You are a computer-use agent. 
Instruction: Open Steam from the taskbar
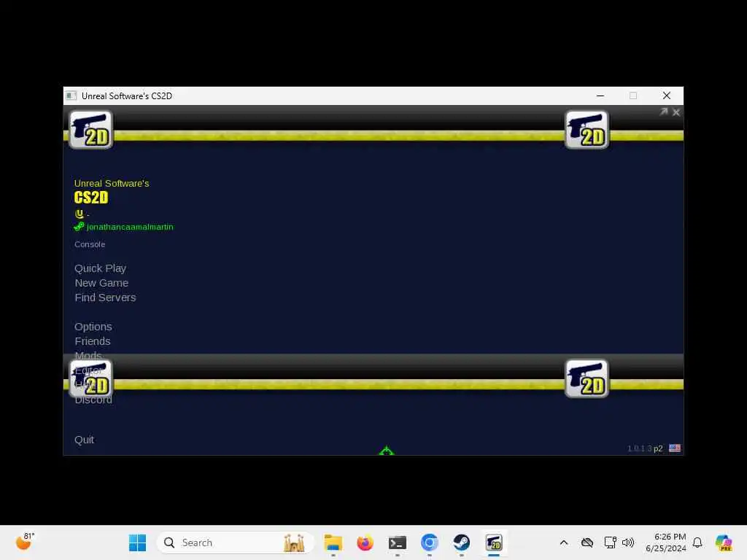coord(461,542)
